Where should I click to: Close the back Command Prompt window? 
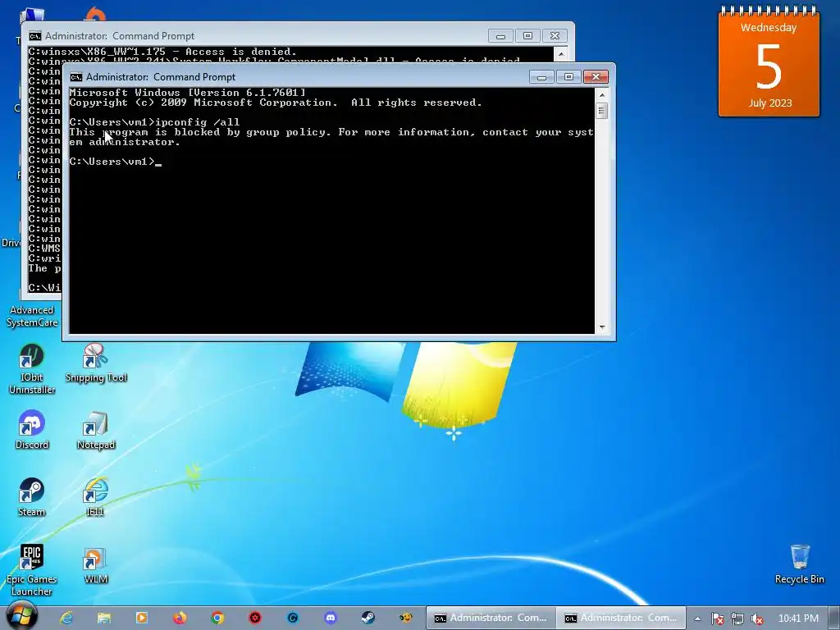coord(555,36)
